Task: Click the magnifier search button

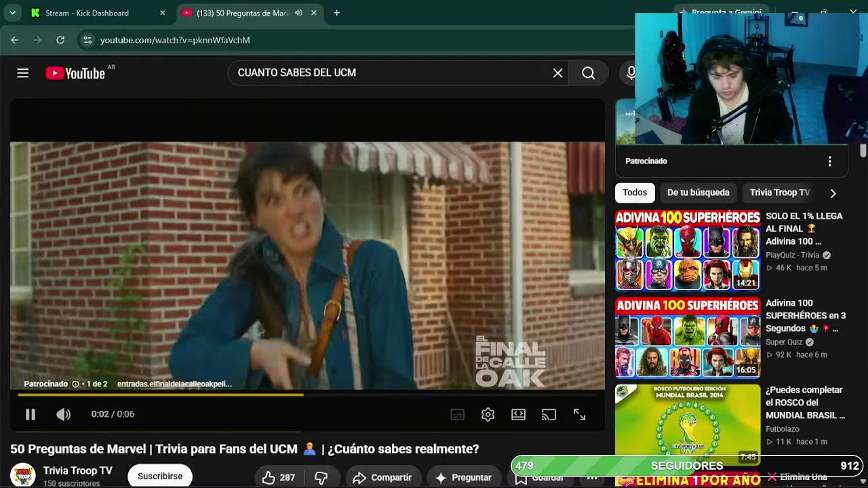Action: [588, 73]
